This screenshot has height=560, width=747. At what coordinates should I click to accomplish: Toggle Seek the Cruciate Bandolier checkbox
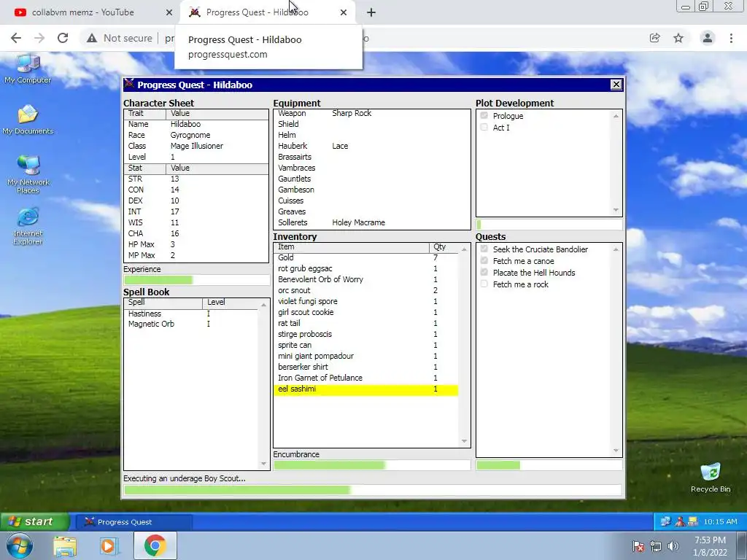(484, 249)
